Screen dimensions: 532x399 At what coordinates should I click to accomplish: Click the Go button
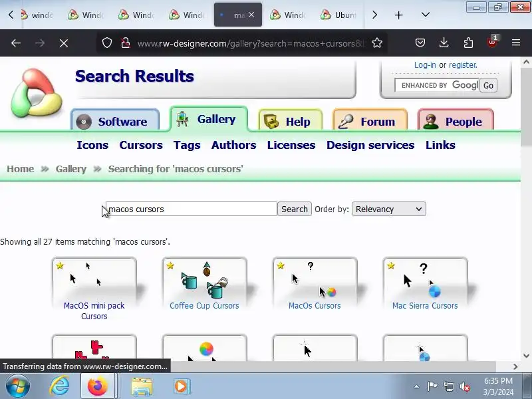pos(488,86)
